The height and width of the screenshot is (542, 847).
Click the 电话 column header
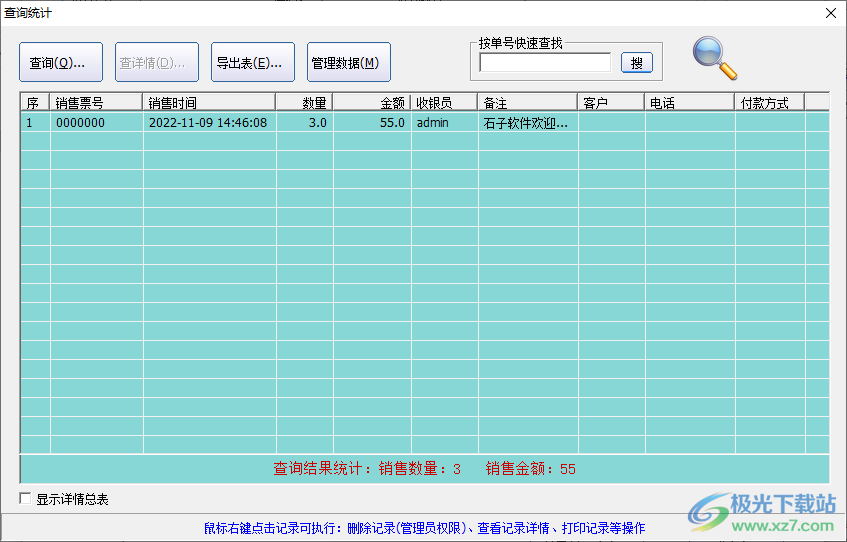pos(689,103)
